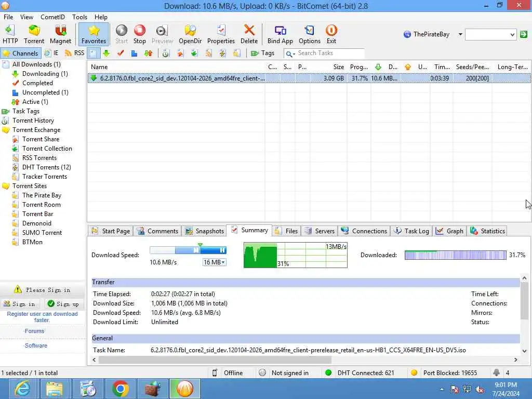The width and height of the screenshot is (532, 399).
Task: Select All Downloads in sidebar
Action: [x=36, y=64]
